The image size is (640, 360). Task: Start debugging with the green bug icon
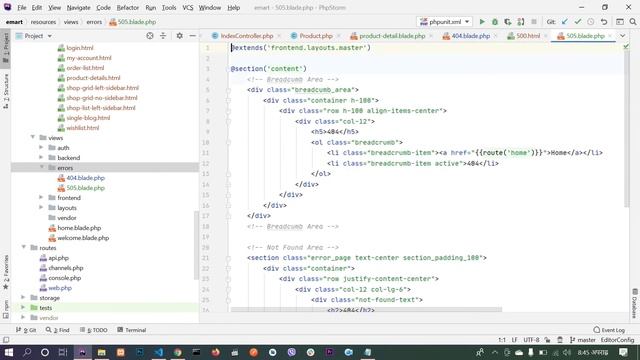pos(495,22)
